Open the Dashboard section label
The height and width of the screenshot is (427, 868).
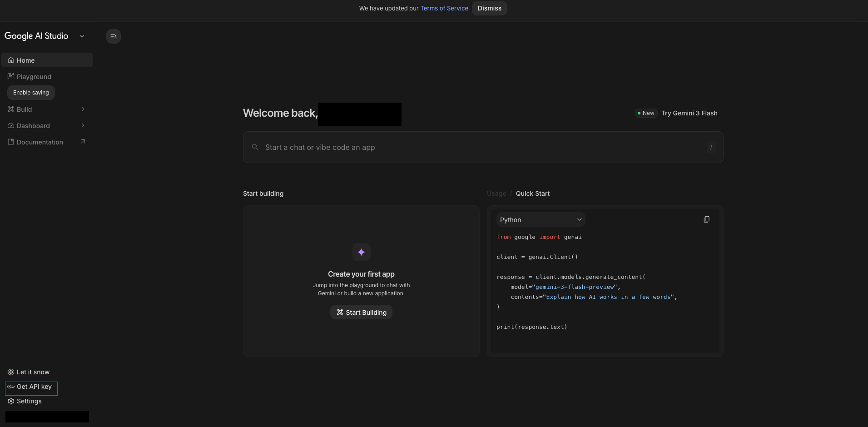[x=33, y=126]
